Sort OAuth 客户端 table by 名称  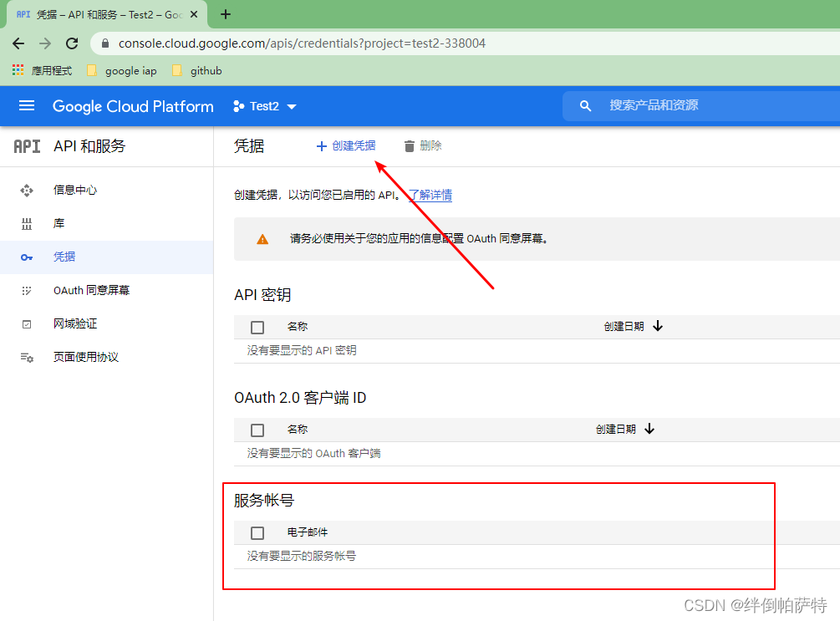click(298, 429)
